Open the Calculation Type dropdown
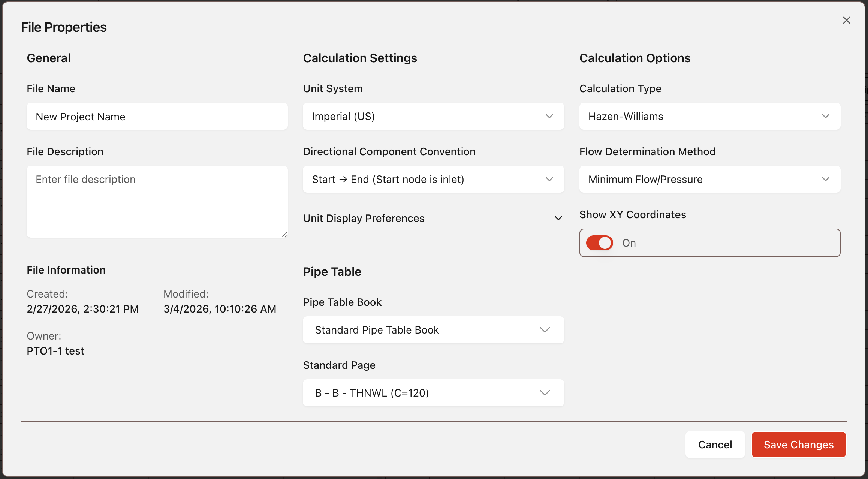Viewport: 868px width, 479px height. (x=709, y=117)
